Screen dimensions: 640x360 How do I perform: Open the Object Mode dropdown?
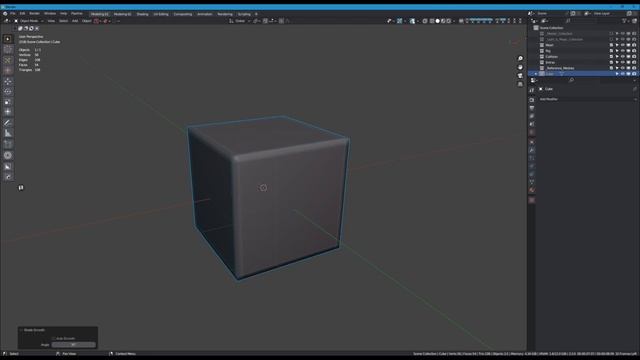[x=29, y=21]
